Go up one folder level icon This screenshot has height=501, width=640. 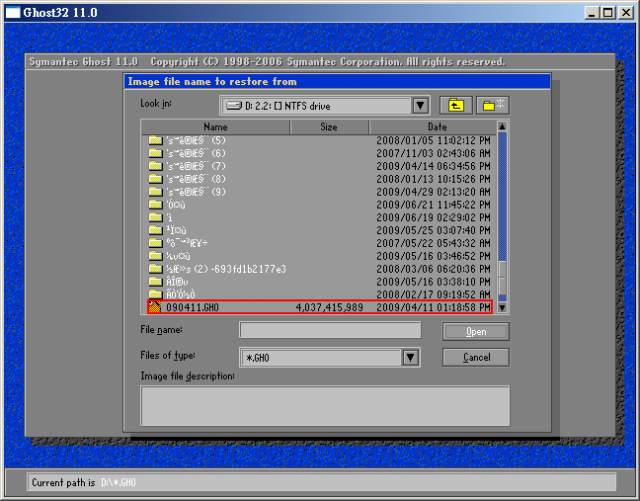point(456,106)
